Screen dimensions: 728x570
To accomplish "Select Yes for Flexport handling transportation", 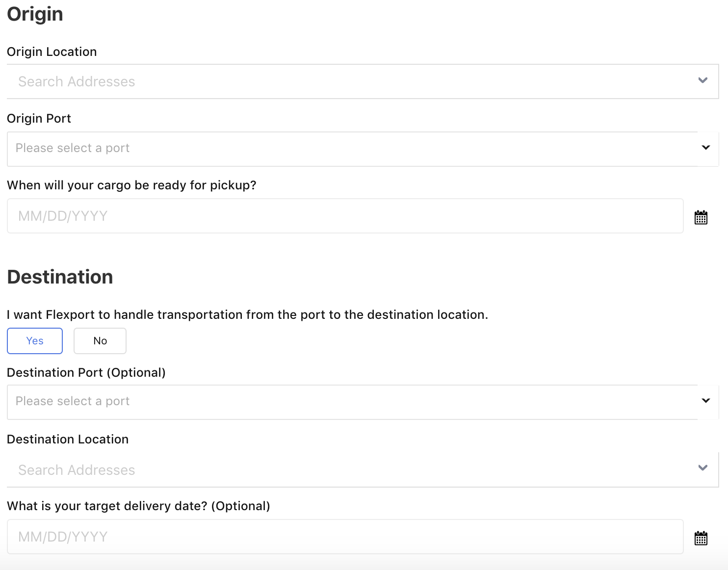I will tap(35, 341).
